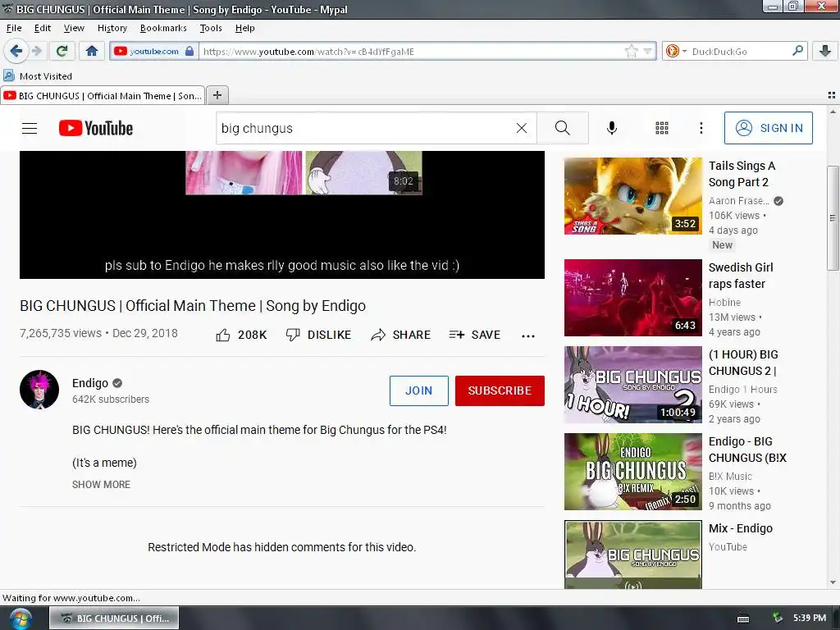Click the pink-haired end-screen video thumbnail
The height and width of the screenshot is (630, 840).
coord(244,172)
